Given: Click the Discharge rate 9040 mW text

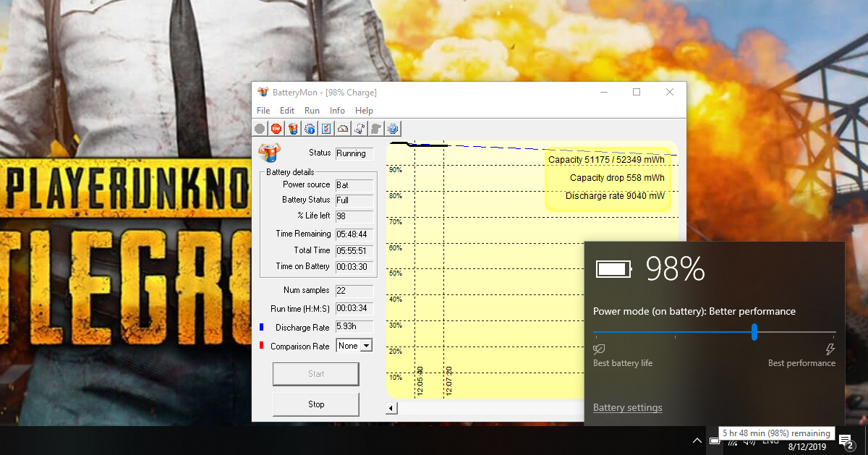Looking at the screenshot, I should click(x=615, y=196).
